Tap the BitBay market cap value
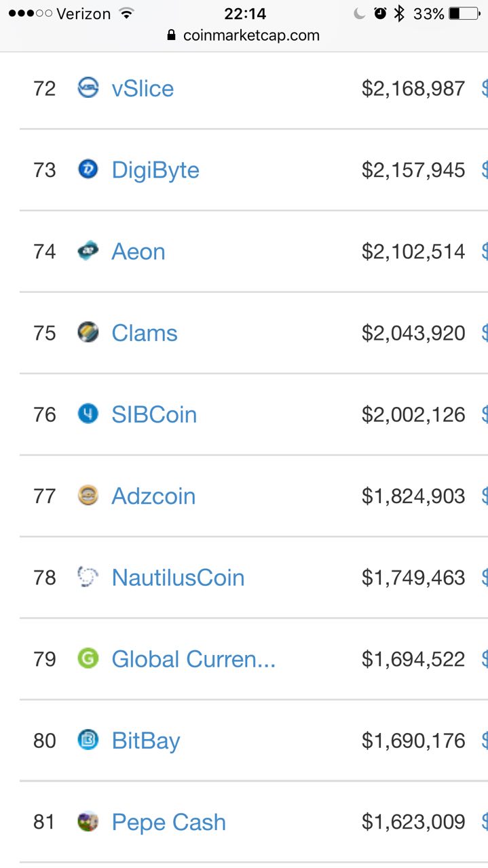This screenshot has height=868, width=488. pyautogui.click(x=413, y=741)
